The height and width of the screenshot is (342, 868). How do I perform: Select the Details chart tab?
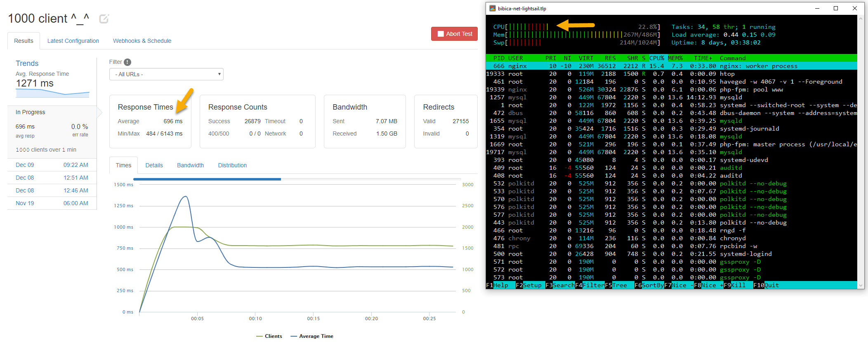154,165
